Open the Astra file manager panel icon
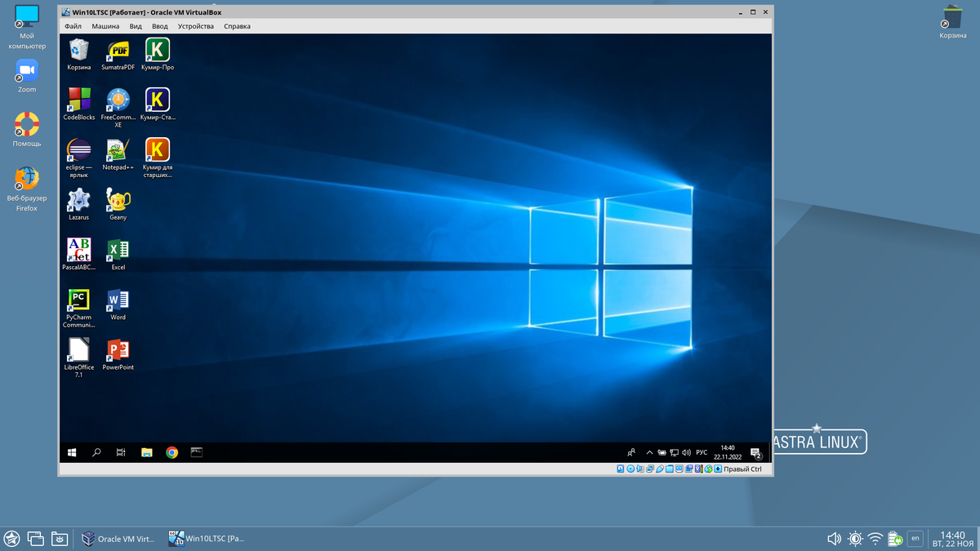The height and width of the screenshot is (551, 980). tap(59, 539)
